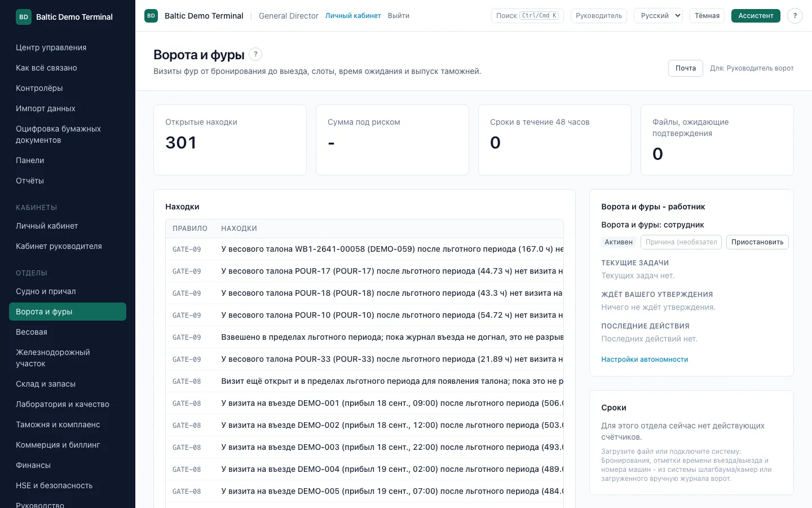Click the Выйти logout link
The image size is (812, 508).
tap(399, 16)
